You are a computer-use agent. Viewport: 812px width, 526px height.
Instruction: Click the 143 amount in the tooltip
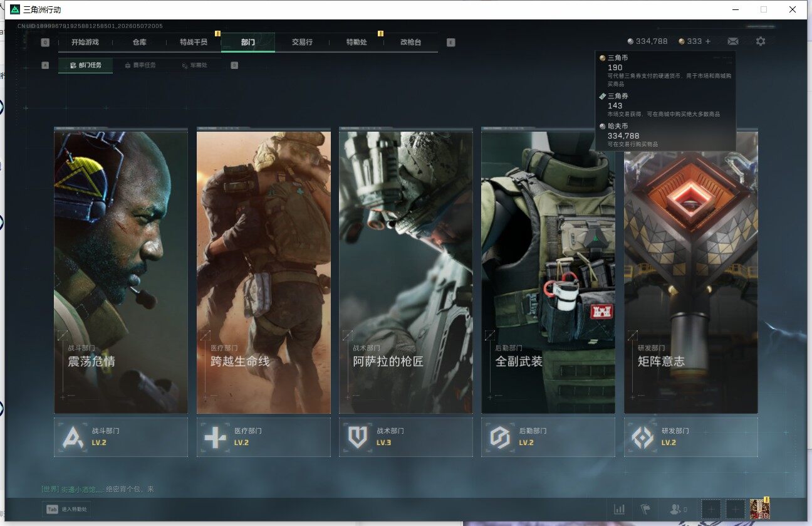(615, 106)
